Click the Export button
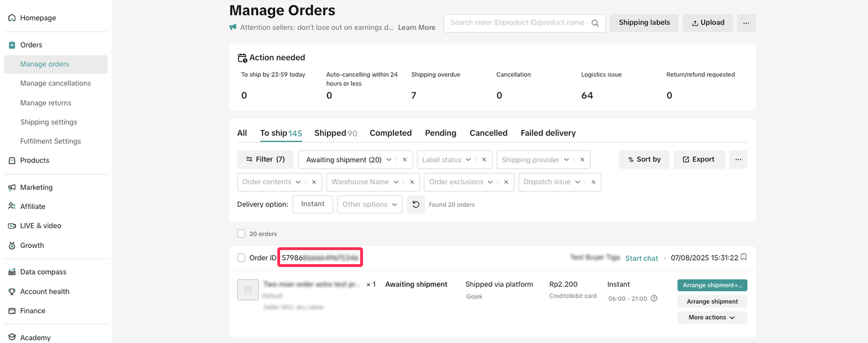 699,160
